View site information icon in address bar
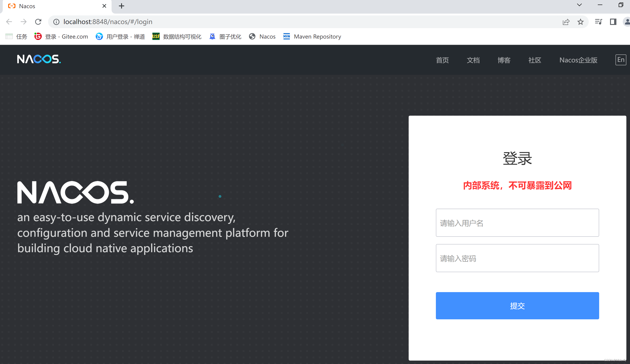The image size is (630, 364). (56, 22)
